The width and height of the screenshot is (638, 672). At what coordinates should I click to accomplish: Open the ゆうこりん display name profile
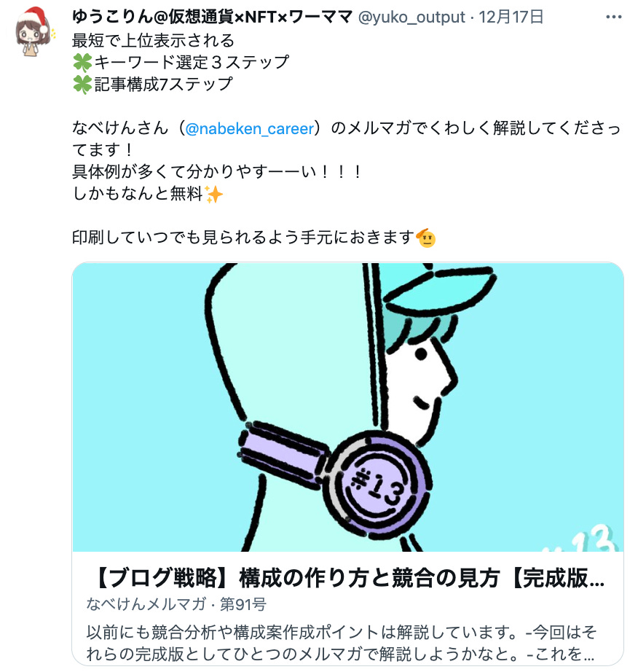[x=213, y=17]
